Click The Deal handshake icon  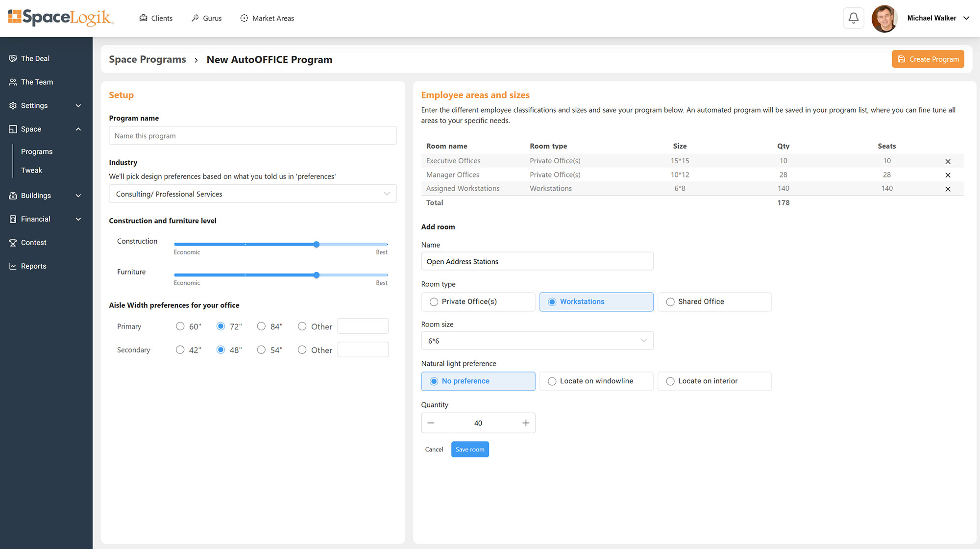tap(13, 58)
